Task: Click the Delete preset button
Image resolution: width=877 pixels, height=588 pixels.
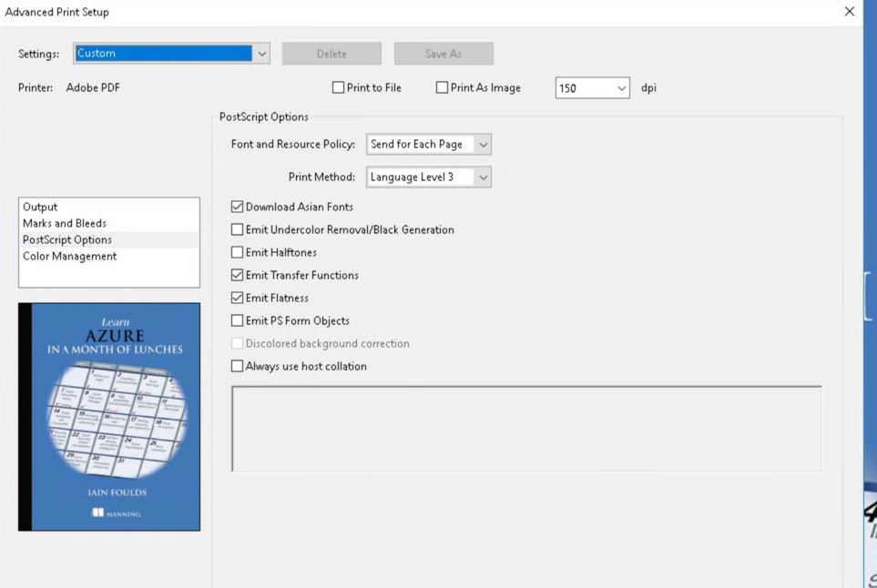Action: pos(332,53)
